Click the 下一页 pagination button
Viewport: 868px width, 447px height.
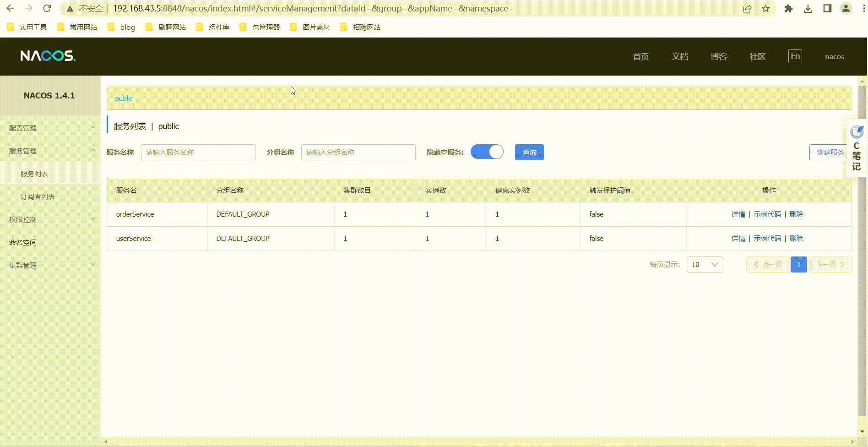point(830,265)
